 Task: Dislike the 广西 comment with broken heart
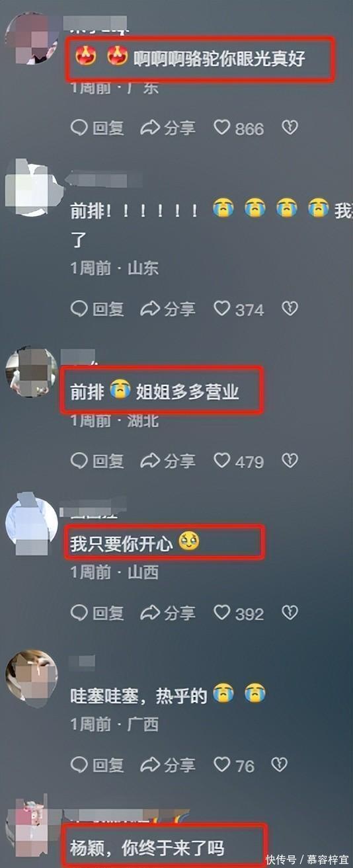point(280,766)
